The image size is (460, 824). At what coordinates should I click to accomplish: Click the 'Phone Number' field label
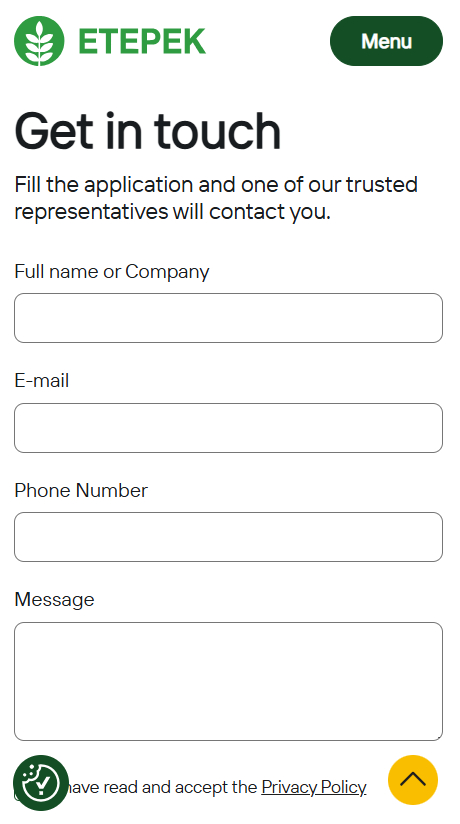(x=81, y=490)
